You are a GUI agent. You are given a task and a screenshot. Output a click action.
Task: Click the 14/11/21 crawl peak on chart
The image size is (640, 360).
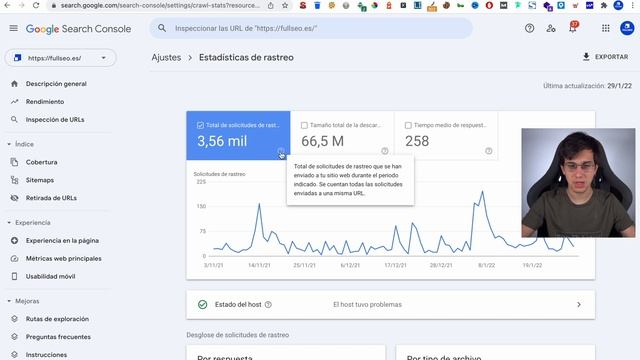coord(259,204)
